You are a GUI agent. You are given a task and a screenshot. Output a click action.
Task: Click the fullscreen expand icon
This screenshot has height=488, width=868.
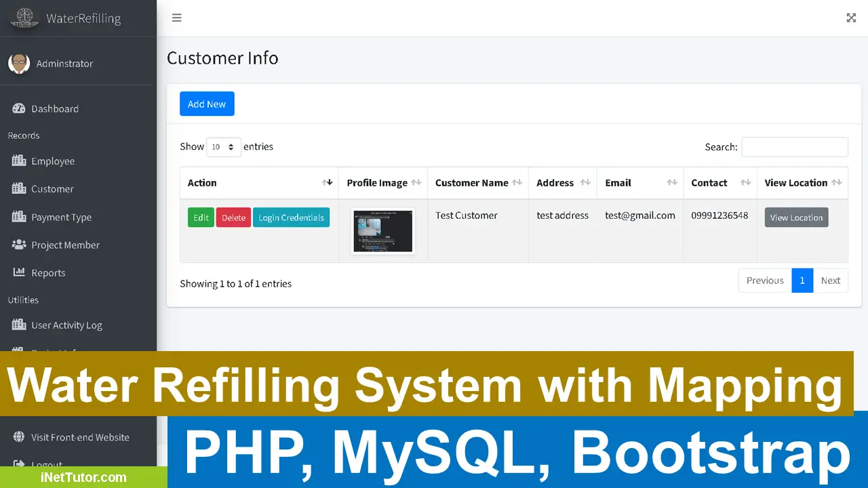point(851,18)
